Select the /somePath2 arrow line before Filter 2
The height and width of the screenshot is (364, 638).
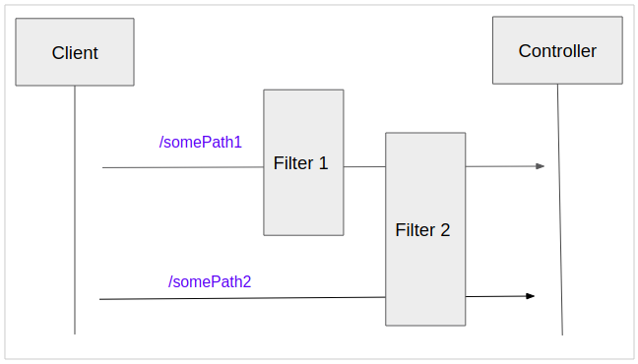[242, 298]
